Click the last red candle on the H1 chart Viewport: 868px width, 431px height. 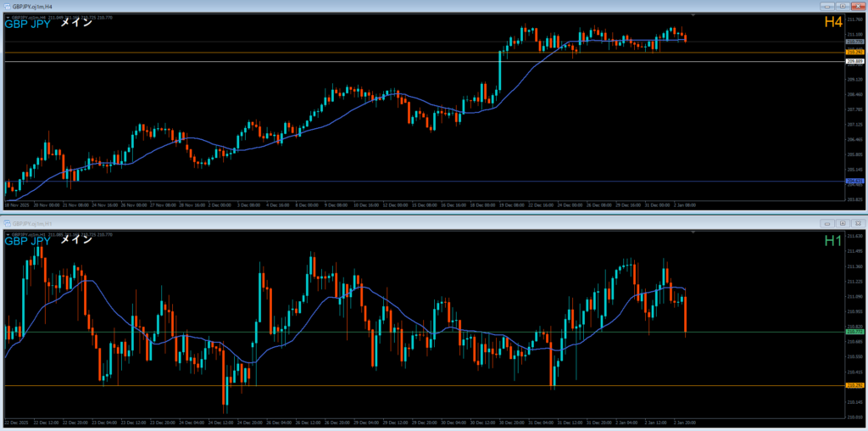[x=685, y=315]
